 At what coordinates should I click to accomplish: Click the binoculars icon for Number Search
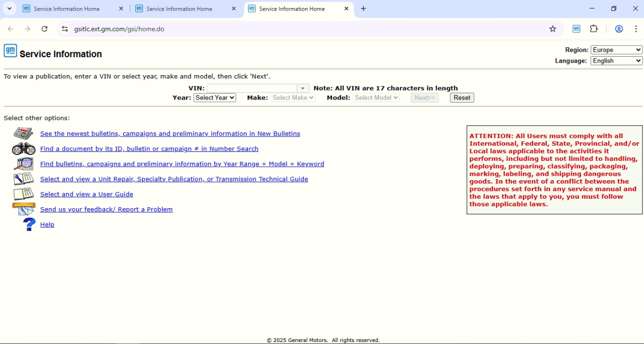(23, 148)
